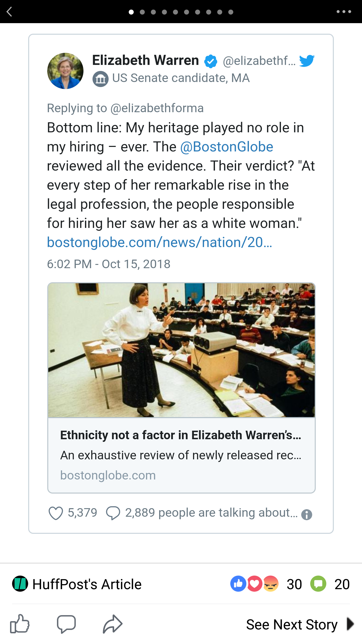View the reactions count of 30
Image resolution: width=362 pixels, height=644 pixels.
point(294,584)
